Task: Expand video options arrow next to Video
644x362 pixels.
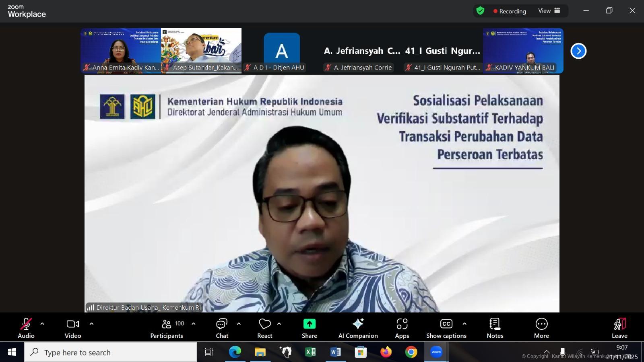Action: tap(91, 324)
